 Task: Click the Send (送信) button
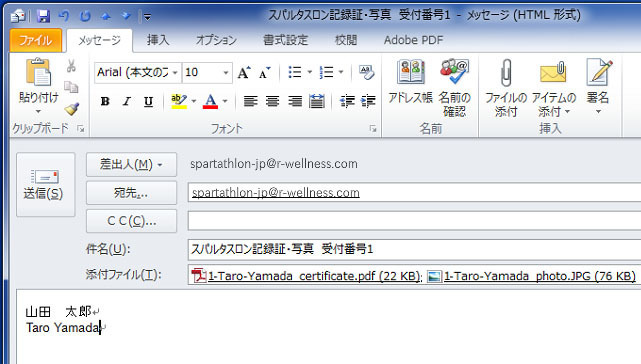pyautogui.click(x=45, y=184)
